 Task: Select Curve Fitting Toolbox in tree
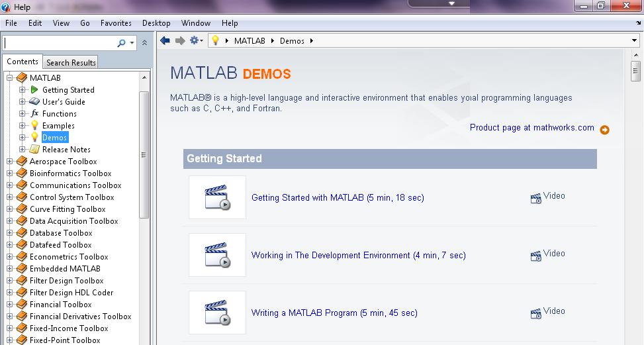pyautogui.click(x=68, y=209)
